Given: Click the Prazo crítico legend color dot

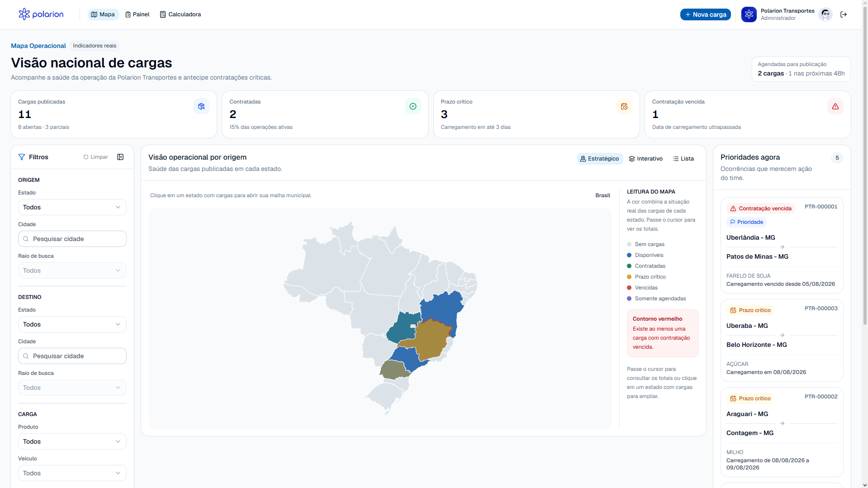Looking at the screenshot, I should click(629, 277).
